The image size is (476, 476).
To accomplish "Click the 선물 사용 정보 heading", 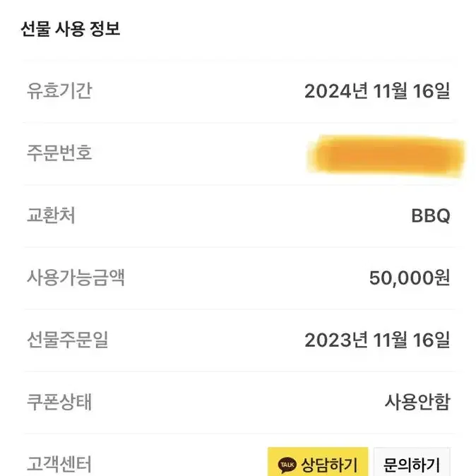I will 71,29.
